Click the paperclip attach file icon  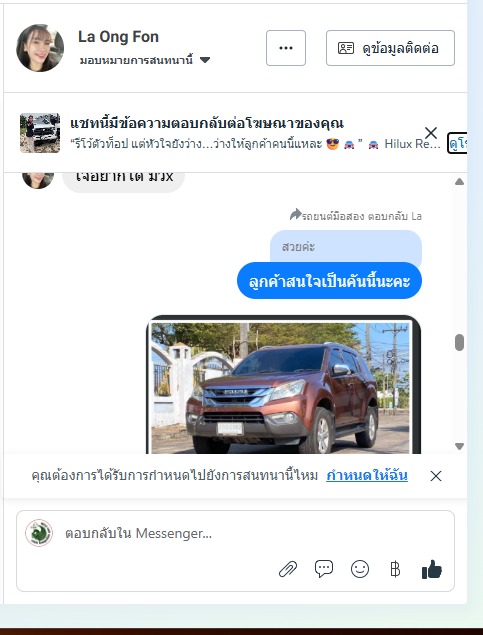pos(288,569)
